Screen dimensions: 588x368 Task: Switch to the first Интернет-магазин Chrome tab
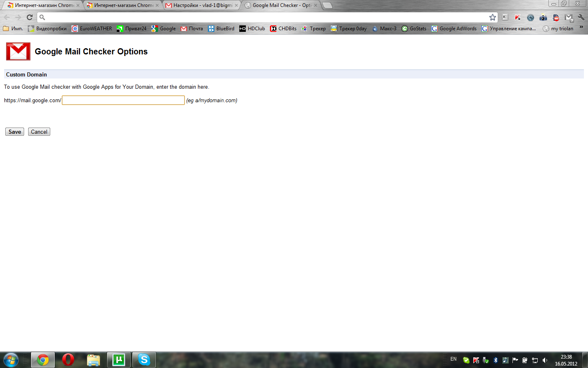(x=43, y=5)
